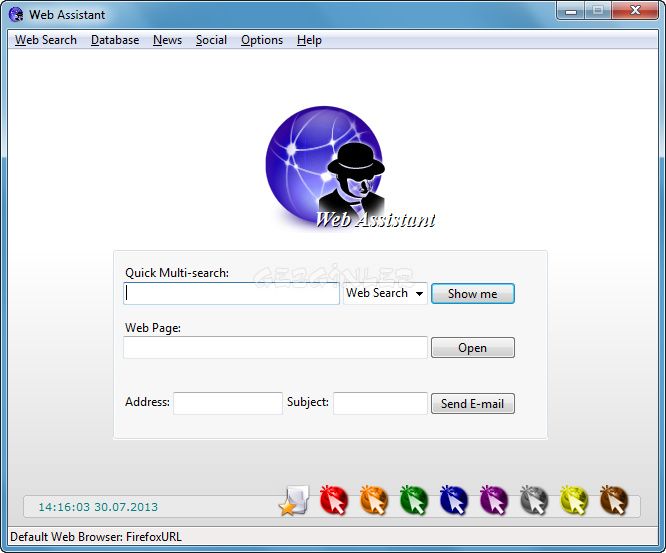Open the News menu

(167, 40)
